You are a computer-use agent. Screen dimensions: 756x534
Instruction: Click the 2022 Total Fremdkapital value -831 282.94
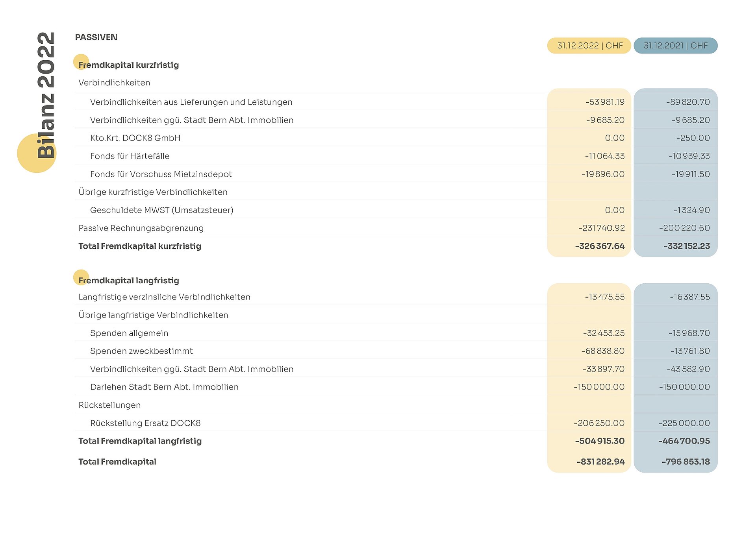point(600,462)
